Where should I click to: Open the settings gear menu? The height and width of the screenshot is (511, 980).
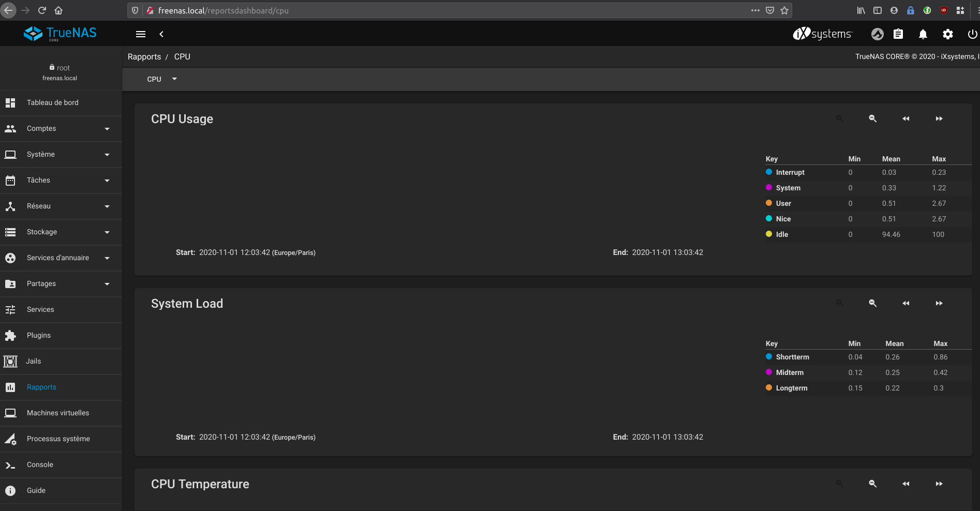tap(948, 34)
